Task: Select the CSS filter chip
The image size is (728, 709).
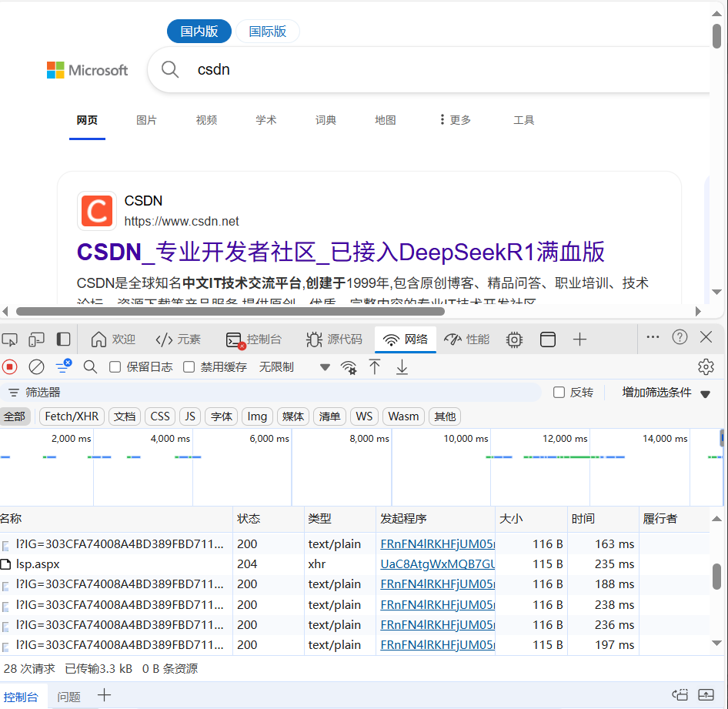Action: pyautogui.click(x=160, y=416)
